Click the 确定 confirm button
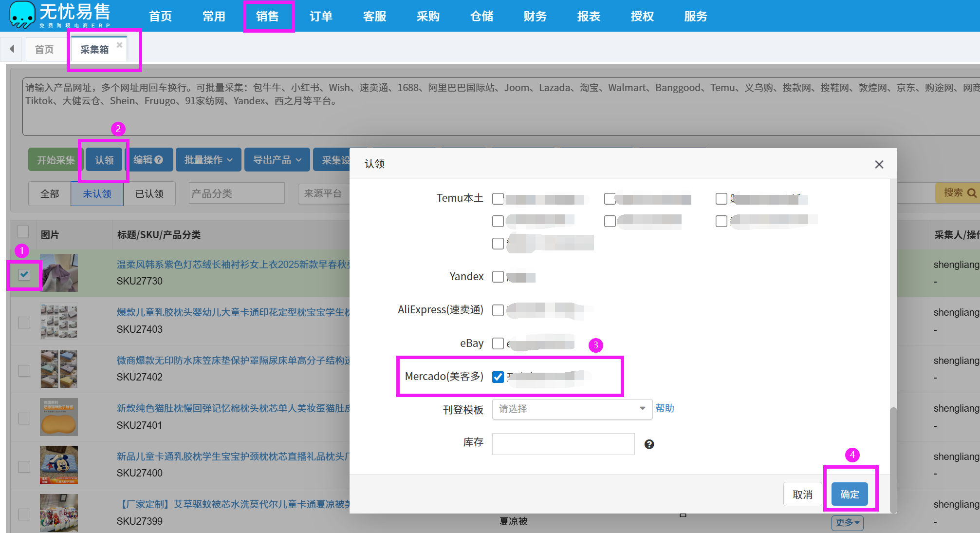Viewport: 980px width, 533px height. 850,495
